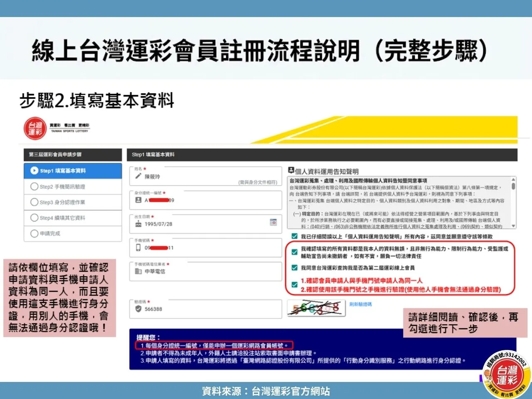532x399 pixels.
Task: Click the captcha image with strikethrough digits
Action: [x=316, y=308]
